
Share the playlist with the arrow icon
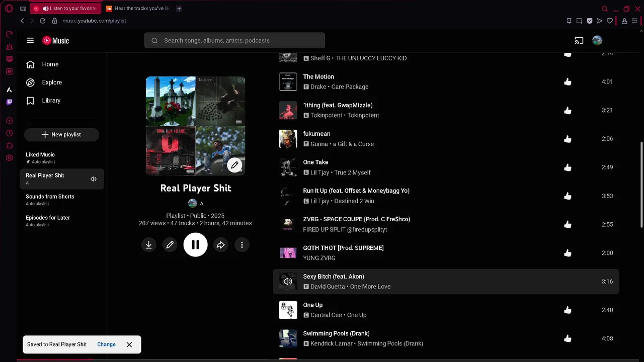[221, 245]
